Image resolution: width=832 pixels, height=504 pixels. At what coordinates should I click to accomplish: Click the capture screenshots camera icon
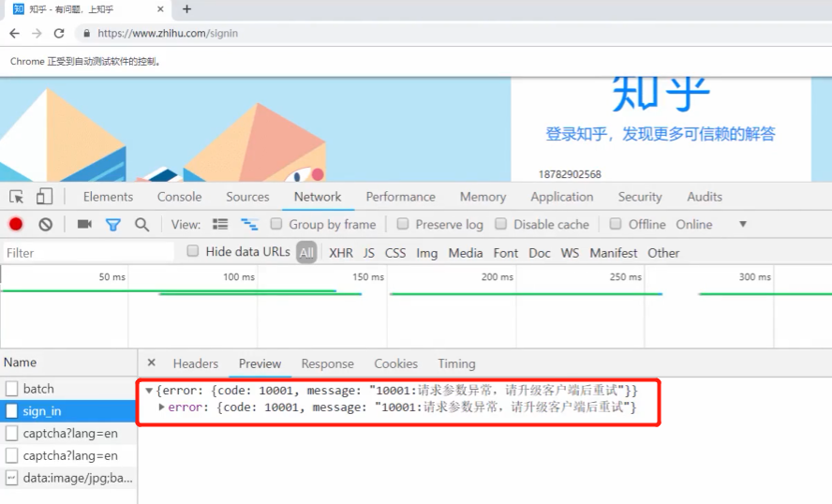(84, 225)
